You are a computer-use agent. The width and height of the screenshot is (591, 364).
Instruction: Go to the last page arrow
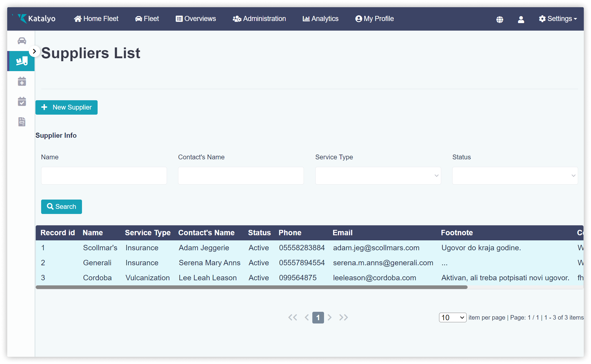pos(344,317)
